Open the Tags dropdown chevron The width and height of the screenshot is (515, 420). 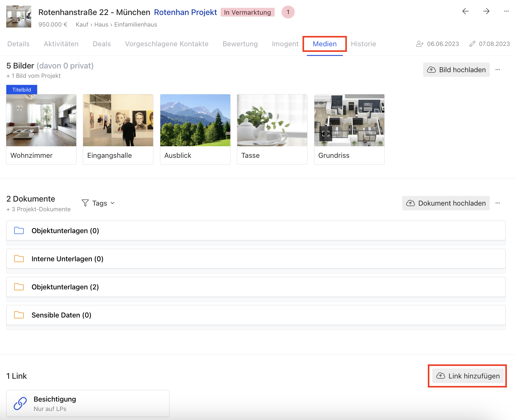coord(112,203)
